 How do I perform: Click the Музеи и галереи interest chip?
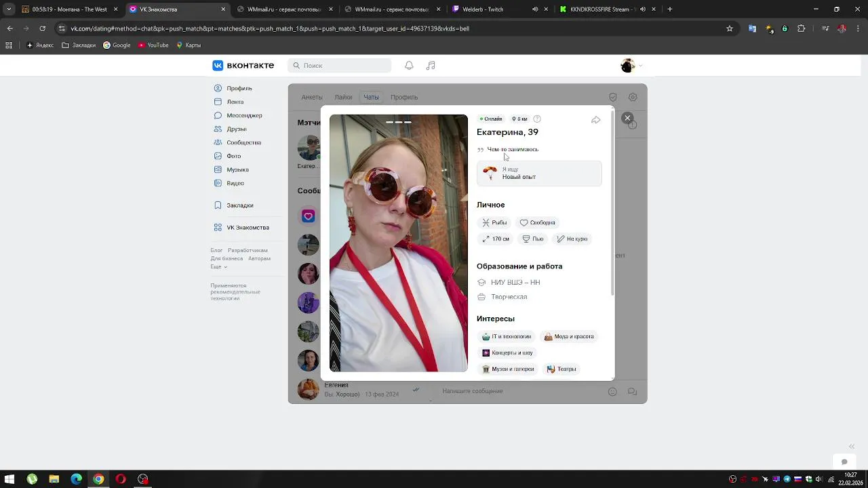click(508, 369)
